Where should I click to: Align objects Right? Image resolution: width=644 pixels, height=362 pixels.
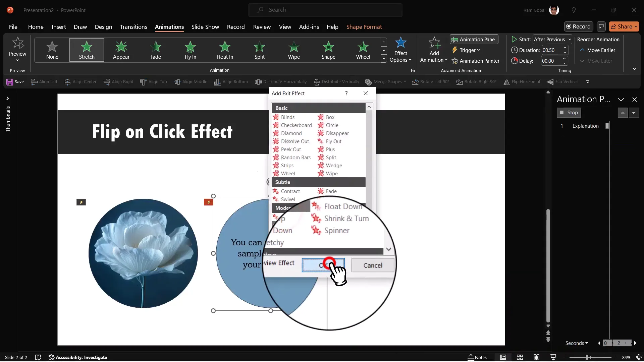pyautogui.click(x=118, y=82)
